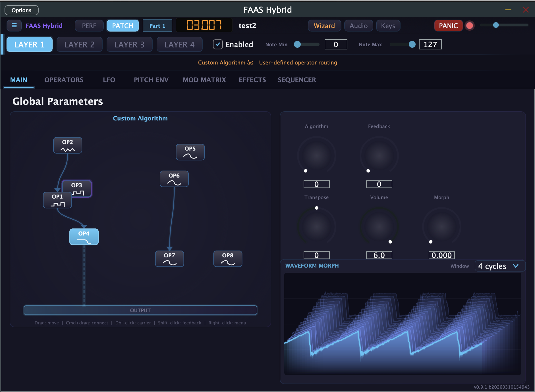Open the hamburger menu next to FAAS Hybrid
This screenshot has width=535, height=392.
click(x=14, y=26)
